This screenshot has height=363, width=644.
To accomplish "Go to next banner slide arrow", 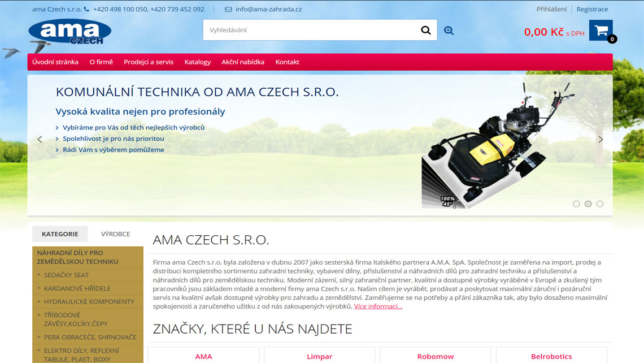I will (601, 139).
